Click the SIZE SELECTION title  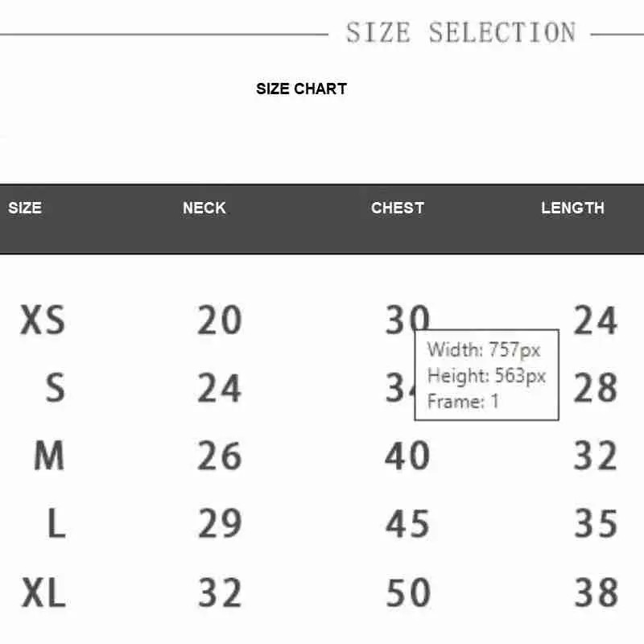point(460,32)
